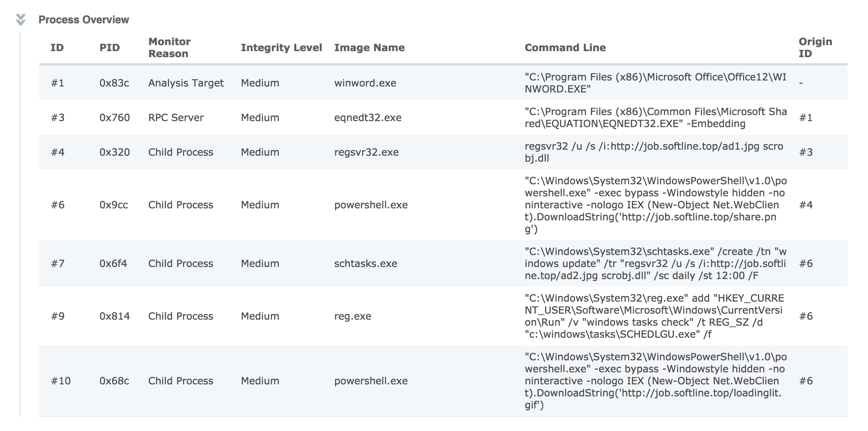Screen dimensions: 868x431
Task: Select process ID #3 cell
Action: click(x=58, y=117)
